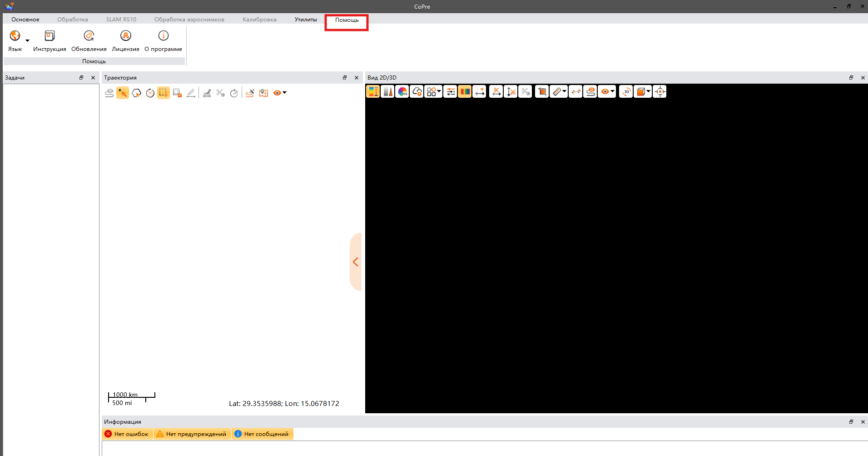Select the Помощь ribbon tab
This screenshot has width=868, height=456.
point(347,20)
